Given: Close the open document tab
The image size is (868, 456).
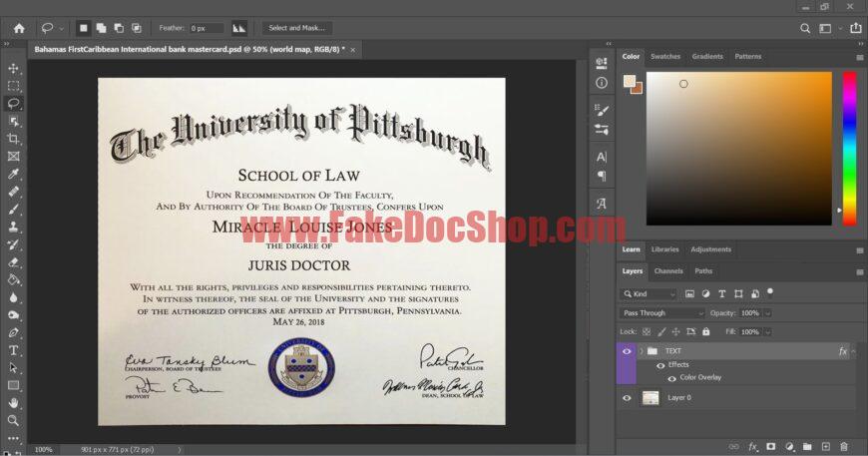Looking at the screenshot, I should click(x=352, y=50).
